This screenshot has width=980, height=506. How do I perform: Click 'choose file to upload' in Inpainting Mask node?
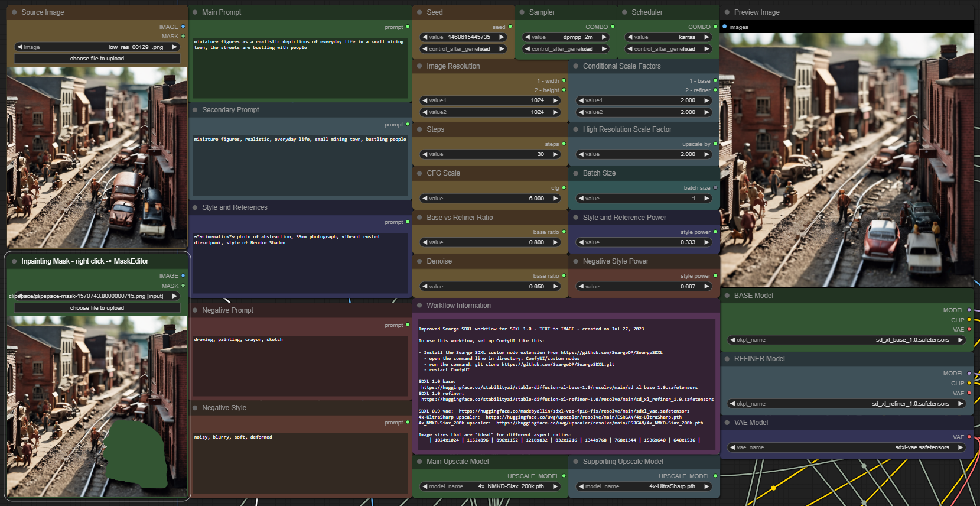pos(97,308)
